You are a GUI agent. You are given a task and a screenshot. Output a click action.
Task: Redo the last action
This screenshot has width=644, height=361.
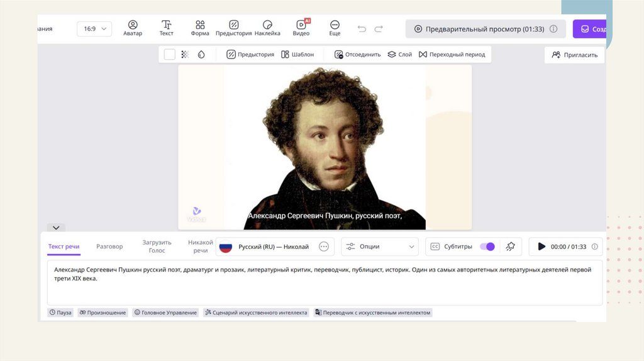[379, 29]
